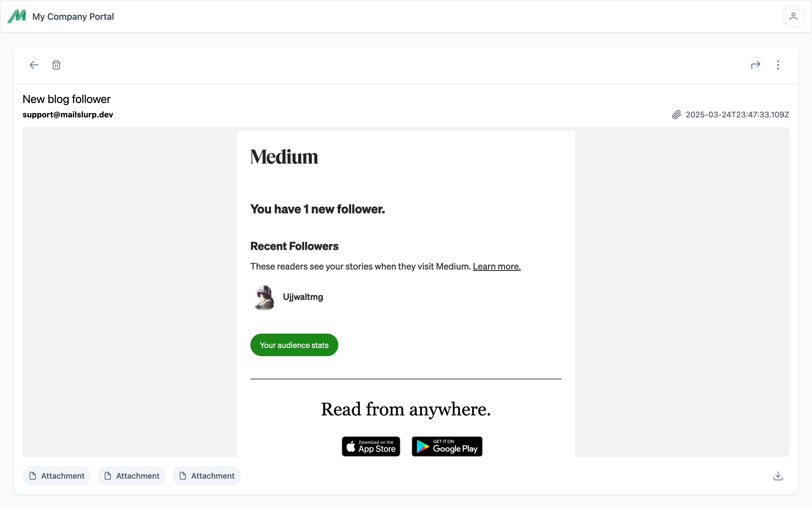Click the Download on the App Store badge
812x508 pixels.
coord(371,446)
